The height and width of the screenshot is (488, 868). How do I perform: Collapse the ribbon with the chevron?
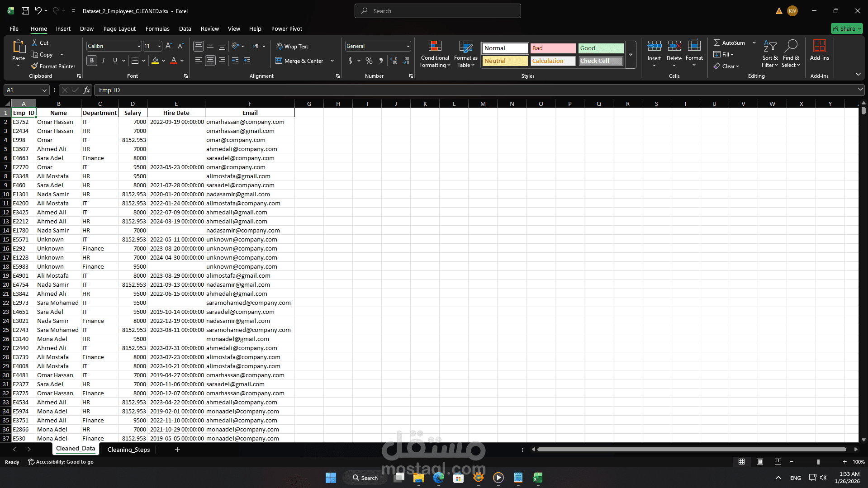(858, 74)
